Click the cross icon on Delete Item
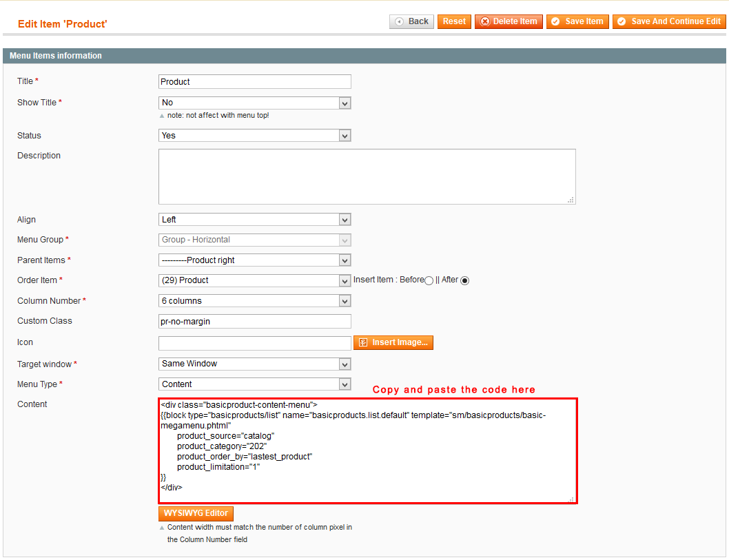Image resolution: width=729 pixels, height=560 pixels. click(x=485, y=22)
